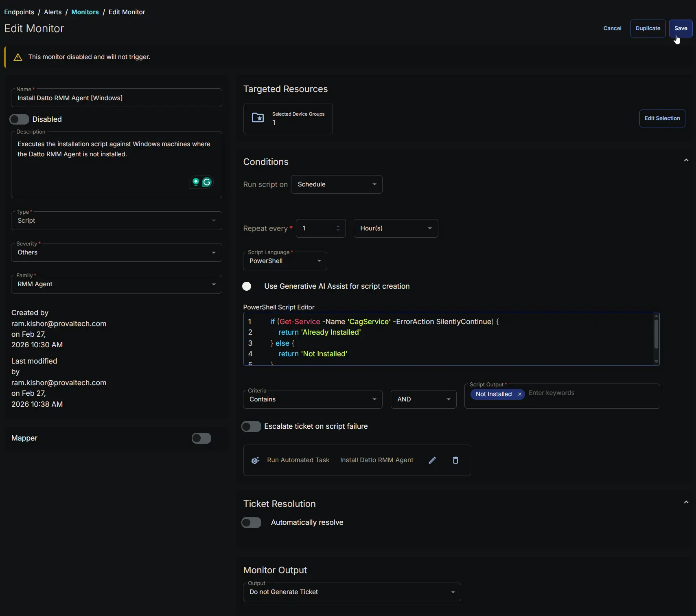Open the Severity dropdown
Screen dimensions: 696x616
pos(116,252)
